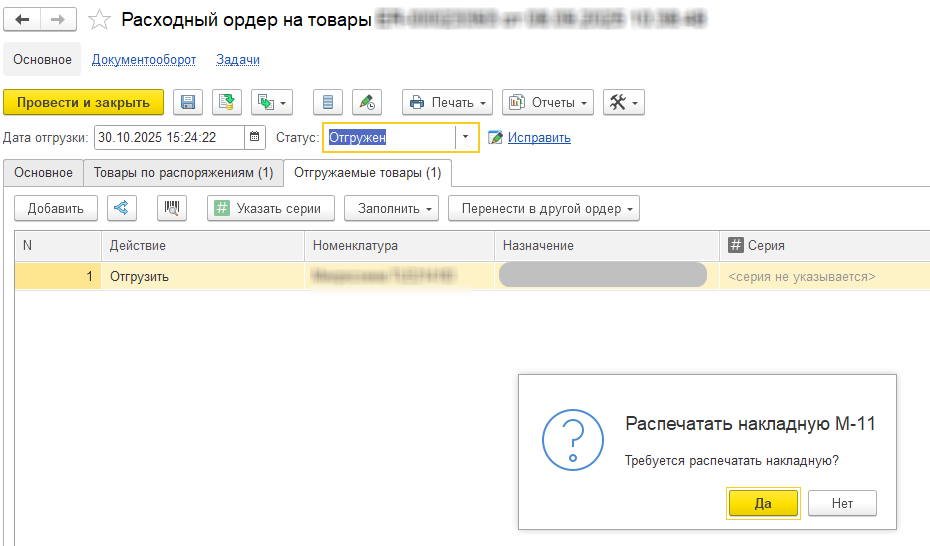
Task: Click the Исправить link
Action: click(539, 138)
